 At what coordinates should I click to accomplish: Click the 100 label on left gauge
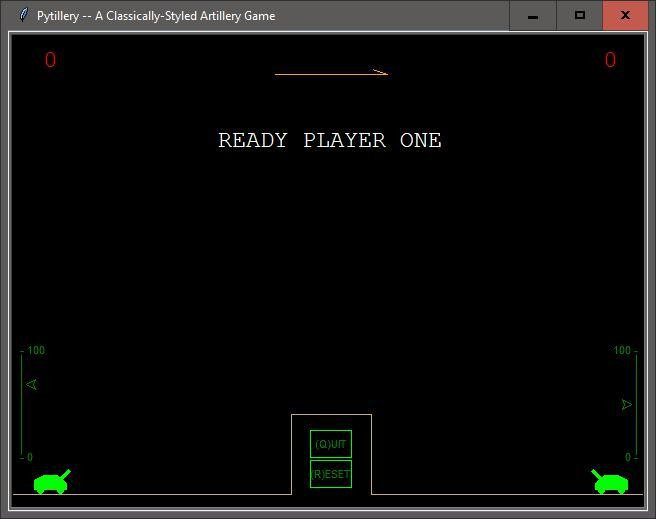(36, 350)
